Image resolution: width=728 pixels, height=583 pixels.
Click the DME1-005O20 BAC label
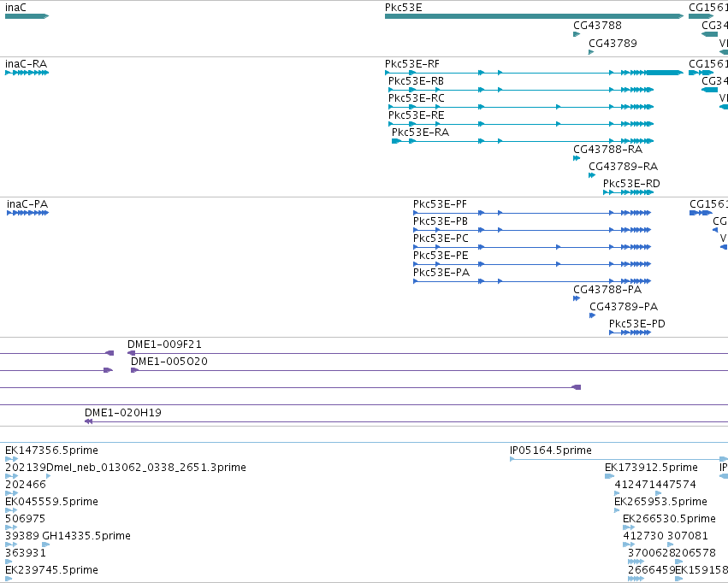pyautogui.click(x=169, y=362)
